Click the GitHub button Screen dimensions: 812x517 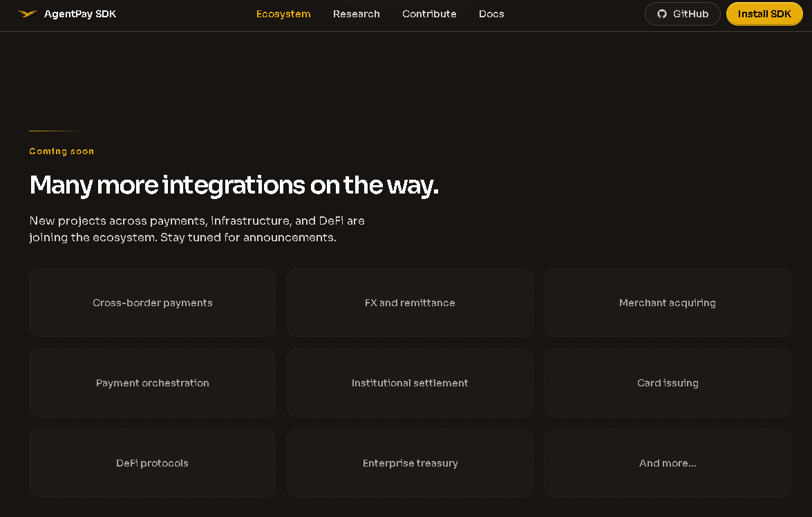pyautogui.click(x=683, y=14)
